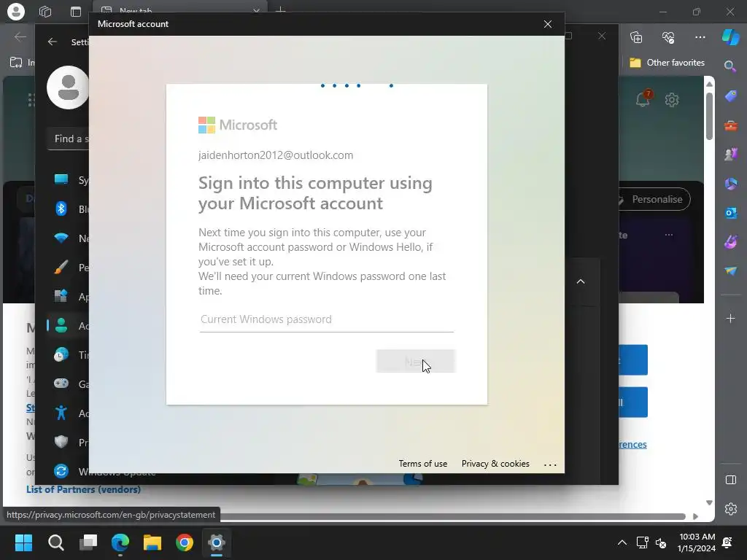747x560 pixels.
Task: Open Edge Settings and more menu
Action: click(x=700, y=37)
